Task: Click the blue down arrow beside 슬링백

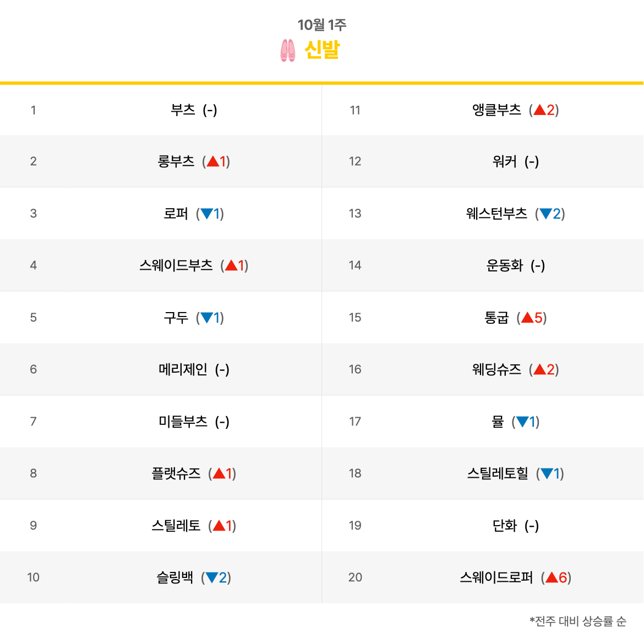Action: [211, 578]
